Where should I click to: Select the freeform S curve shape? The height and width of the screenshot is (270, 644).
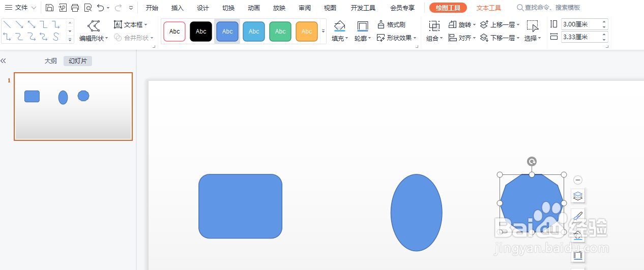[56, 36]
